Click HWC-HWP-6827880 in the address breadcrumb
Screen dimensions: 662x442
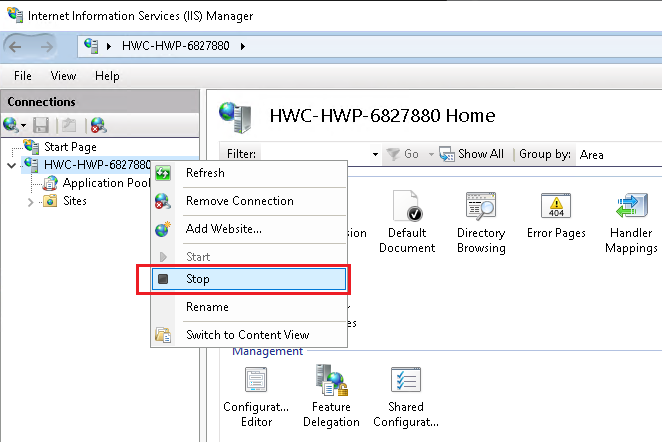(x=175, y=46)
